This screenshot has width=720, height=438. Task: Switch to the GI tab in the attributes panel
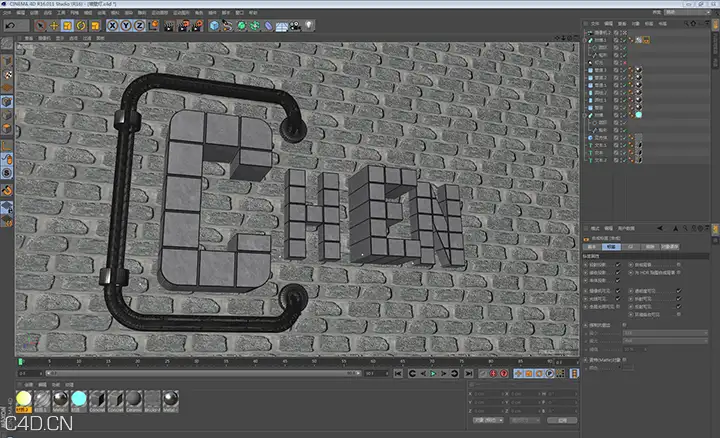coord(630,247)
